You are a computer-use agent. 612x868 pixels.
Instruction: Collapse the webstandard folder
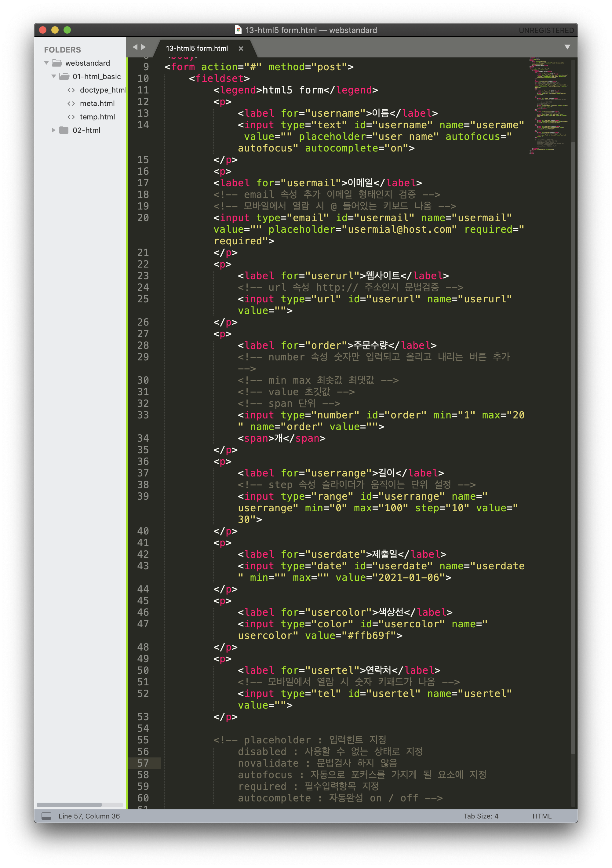pyautogui.click(x=46, y=63)
